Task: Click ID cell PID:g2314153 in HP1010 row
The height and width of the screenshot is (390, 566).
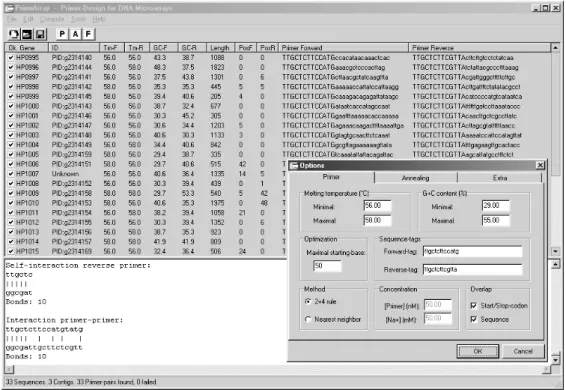Action: 72,203
